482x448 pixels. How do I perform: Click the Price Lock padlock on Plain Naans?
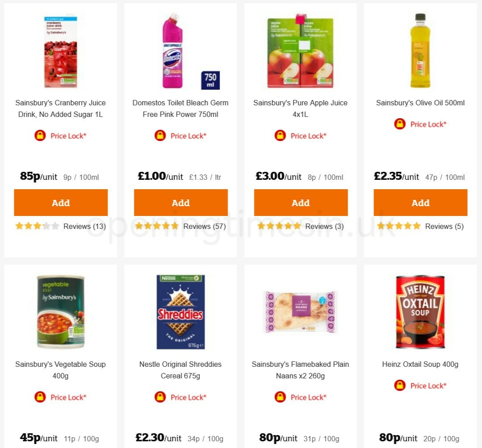click(280, 397)
